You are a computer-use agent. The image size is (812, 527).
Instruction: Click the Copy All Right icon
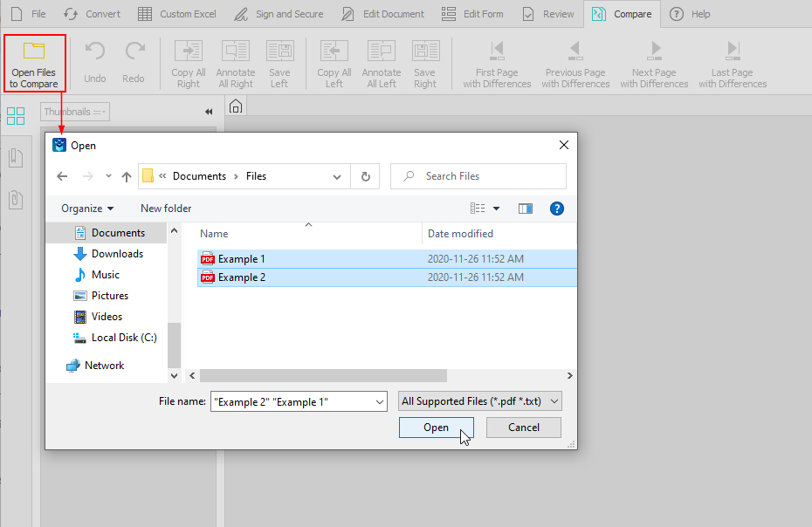pyautogui.click(x=188, y=52)
